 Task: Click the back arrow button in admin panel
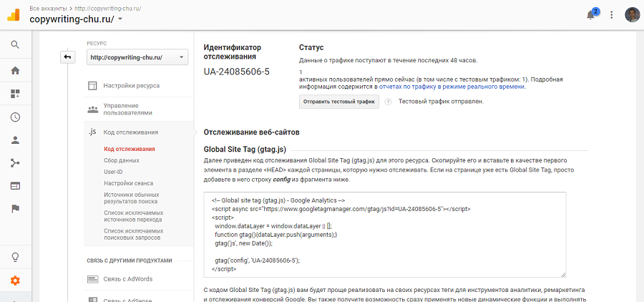click(x=67, y=57)
